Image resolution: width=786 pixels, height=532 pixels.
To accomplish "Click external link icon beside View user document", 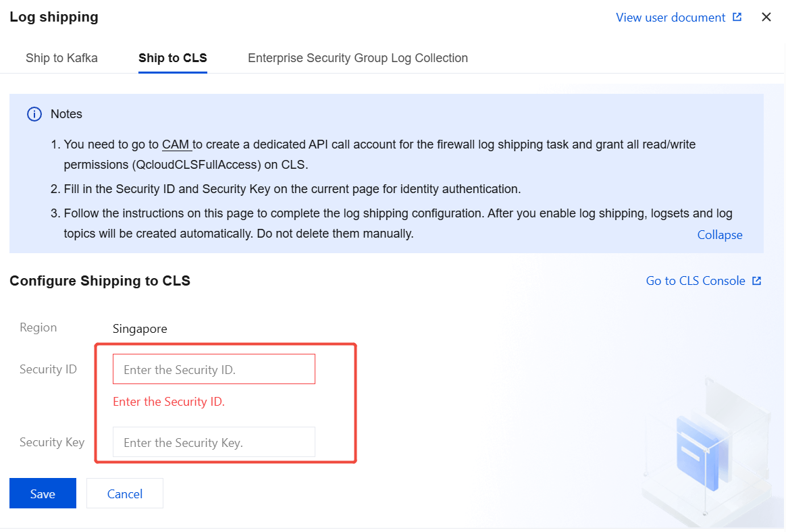I will [x=737, y=18].
